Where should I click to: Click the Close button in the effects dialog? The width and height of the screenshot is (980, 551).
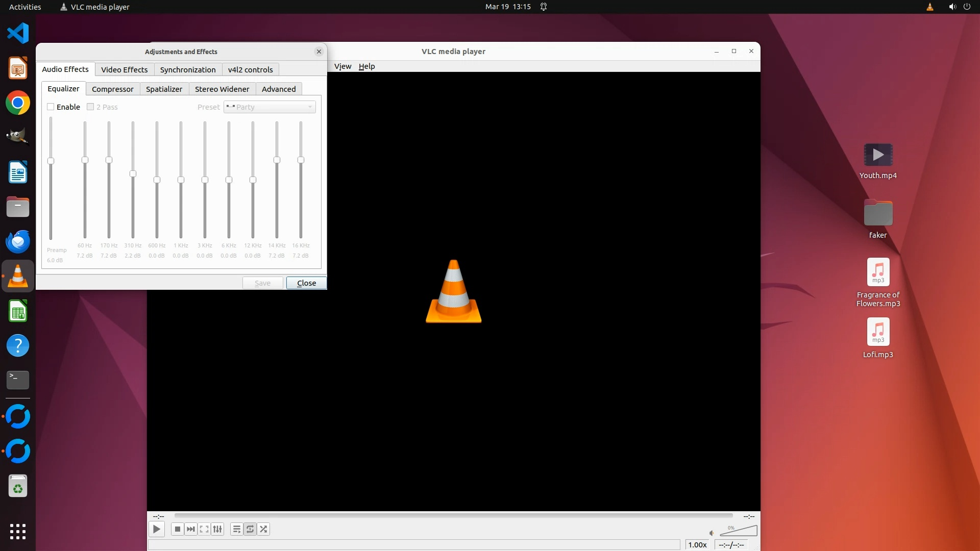(x=306, y=283)
